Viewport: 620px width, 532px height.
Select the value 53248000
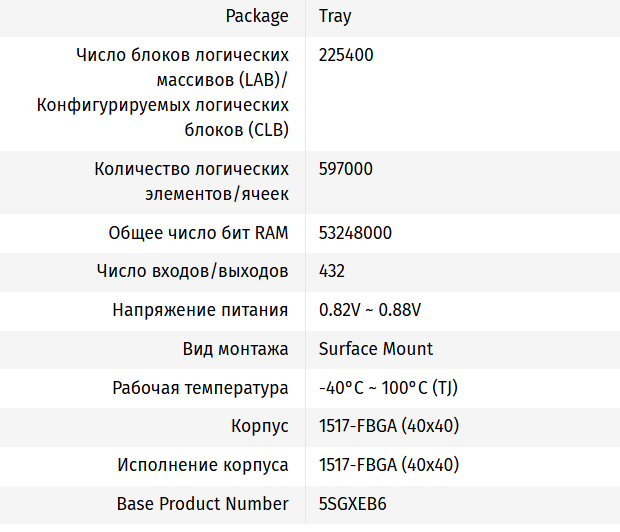(x=355, y=233)
